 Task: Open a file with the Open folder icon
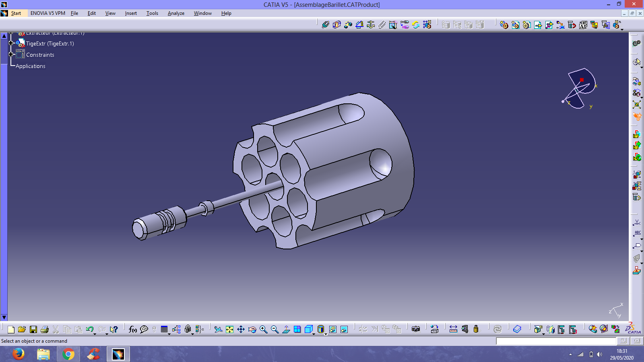[x=22, y=329]
